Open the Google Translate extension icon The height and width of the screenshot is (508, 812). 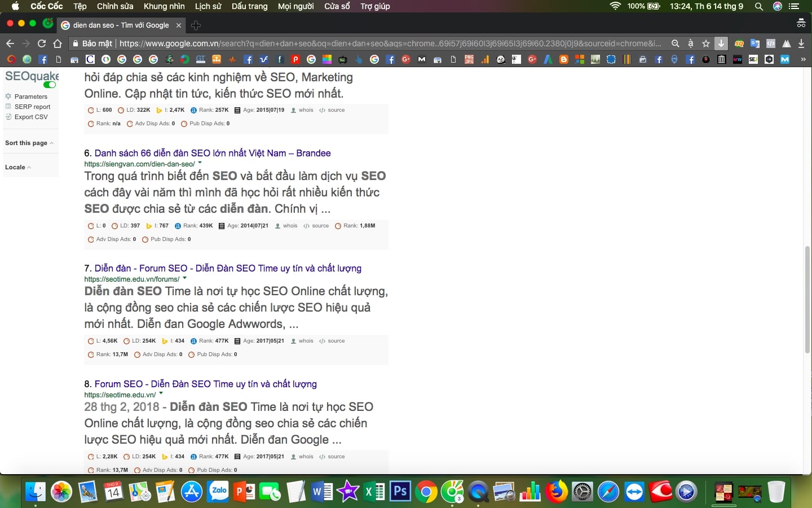[x=755, y=43]
